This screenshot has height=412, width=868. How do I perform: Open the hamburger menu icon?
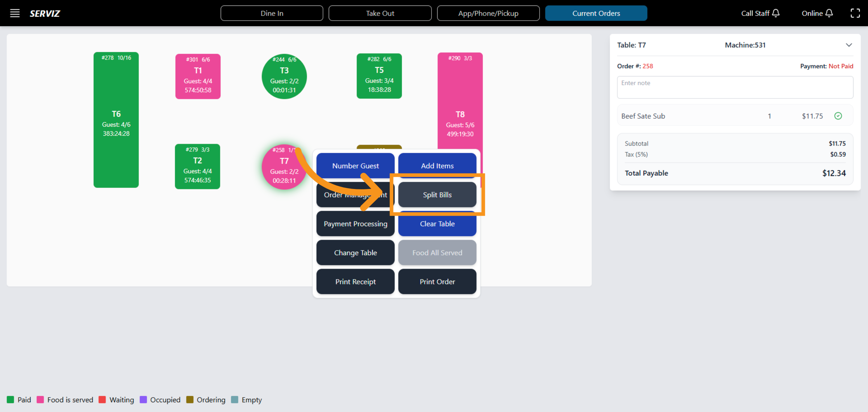click(15, 13)
